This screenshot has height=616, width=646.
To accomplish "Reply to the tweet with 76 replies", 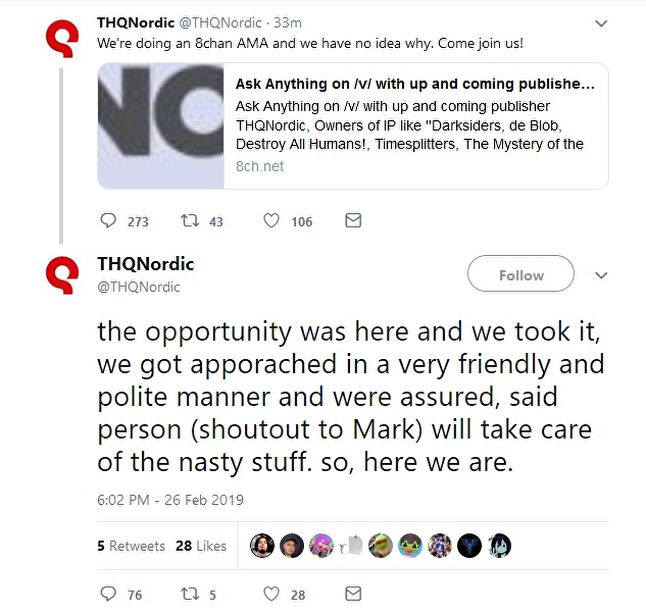I will (x=108, y=594).
